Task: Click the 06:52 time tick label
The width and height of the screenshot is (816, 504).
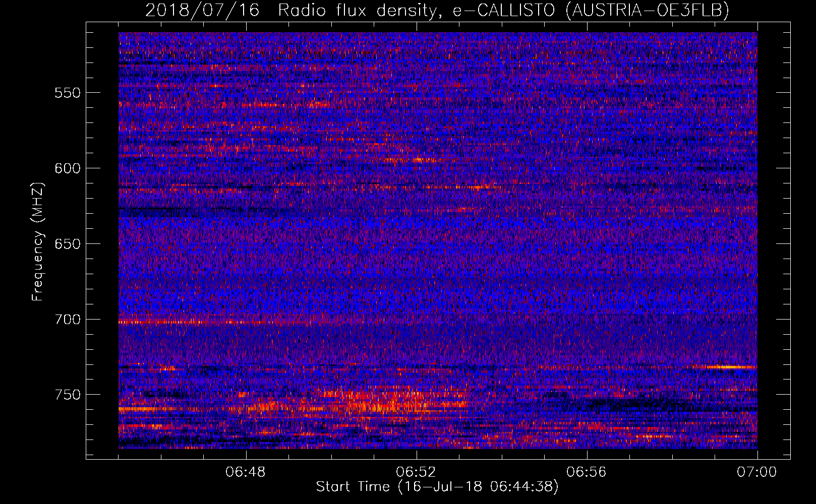Action: (x=416, y=472)
